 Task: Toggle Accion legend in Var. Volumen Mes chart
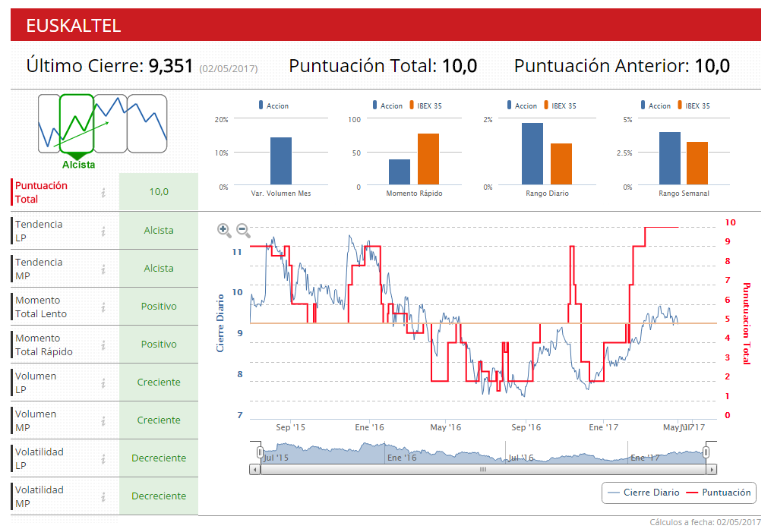click(273, 106)
